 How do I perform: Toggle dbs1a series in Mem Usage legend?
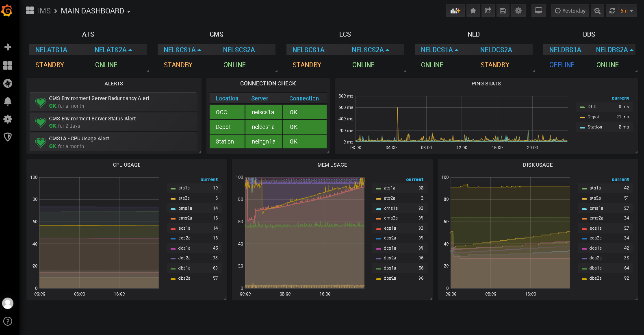pyautogui.click(x=390, y=268)
